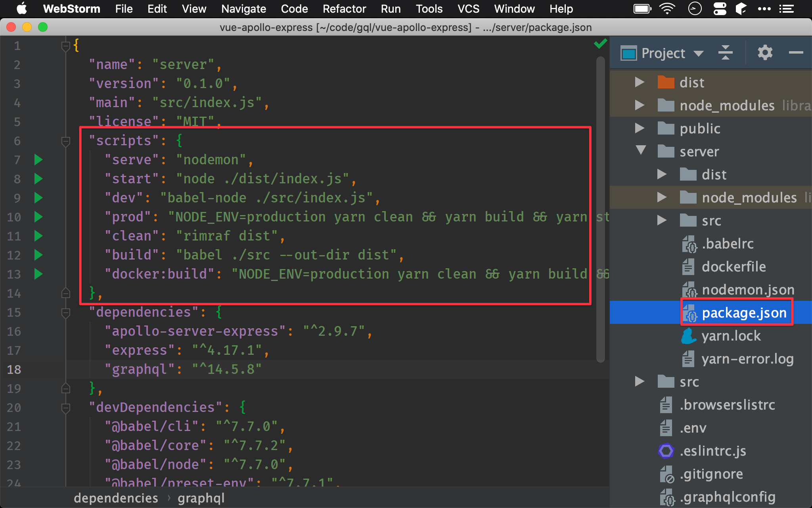The width and height of the screenshot is (812, 508).
Task: Expand dist folder inside server
Action: point(661,174)
